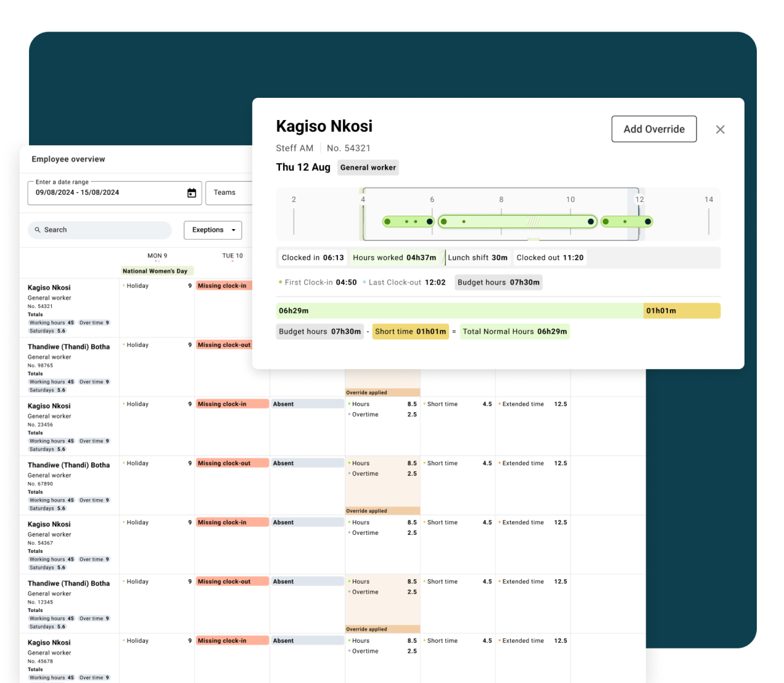Click the Thu 12 Aug date heading

point(303,167)
